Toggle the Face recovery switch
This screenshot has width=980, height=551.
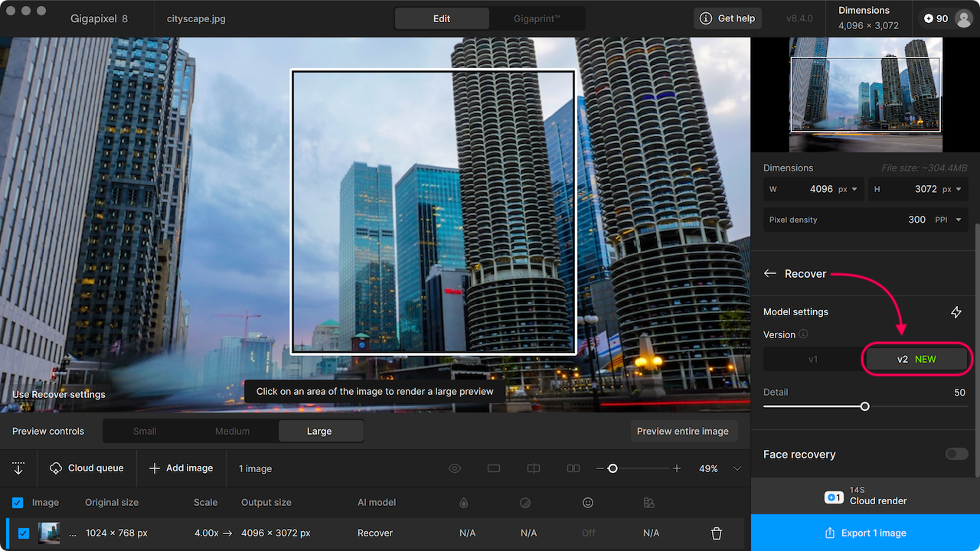955,454
